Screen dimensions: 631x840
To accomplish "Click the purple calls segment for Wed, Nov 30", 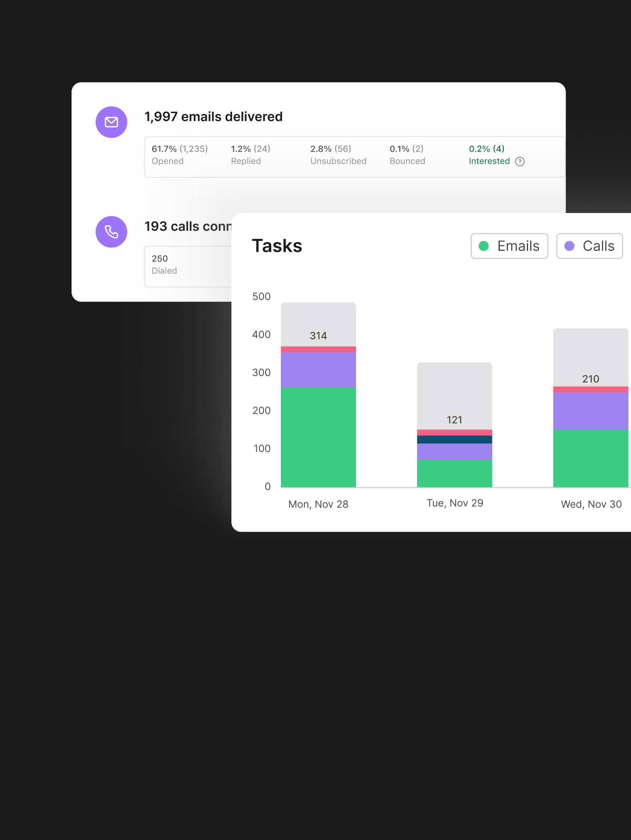I will pyautogui.click(x=591, y=411).
